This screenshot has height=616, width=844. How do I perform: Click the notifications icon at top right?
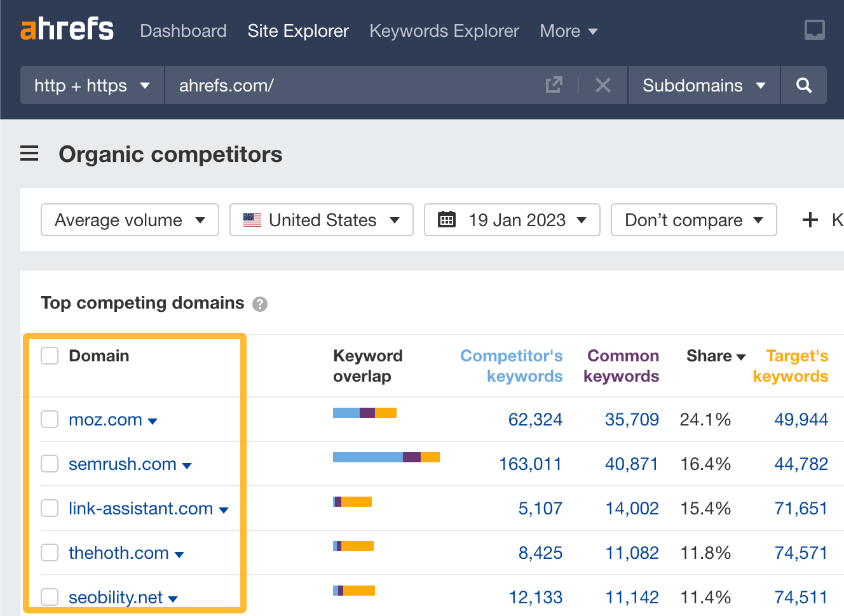click(815, 29)
